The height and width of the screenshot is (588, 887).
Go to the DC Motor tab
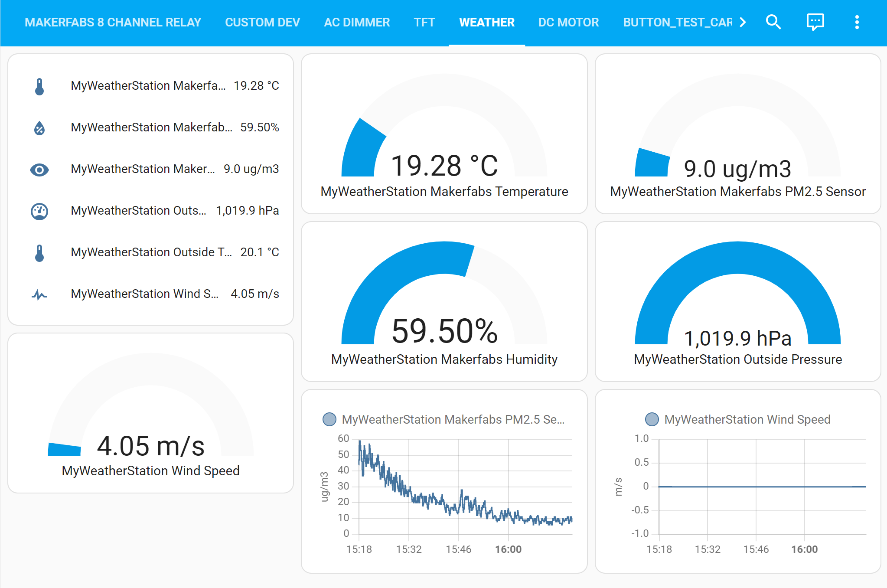(568, 22)
